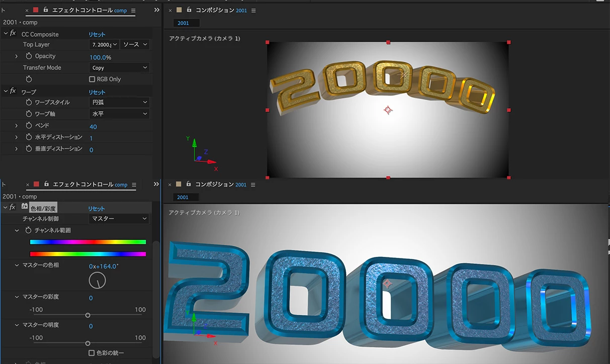
Task: Open the ワープ軸 水平 dropdown
Action: pos(120,114)
